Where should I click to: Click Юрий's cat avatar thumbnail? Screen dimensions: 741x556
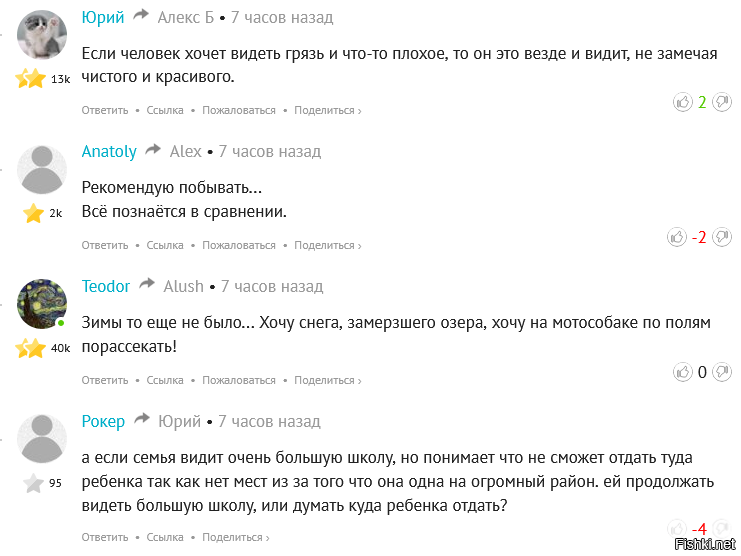point(43,35)
